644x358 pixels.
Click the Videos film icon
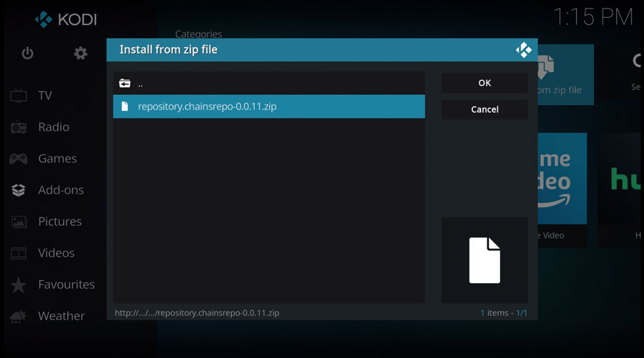click(19, 253)
